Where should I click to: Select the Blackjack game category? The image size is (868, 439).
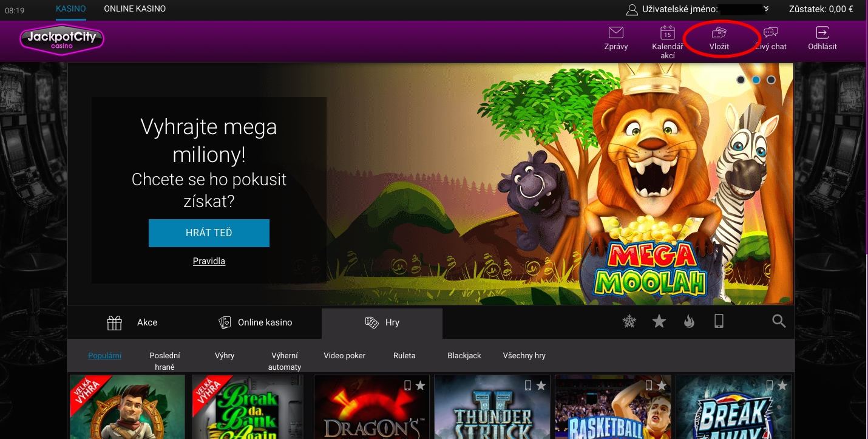pyautogui.click(x=464, y=356)
